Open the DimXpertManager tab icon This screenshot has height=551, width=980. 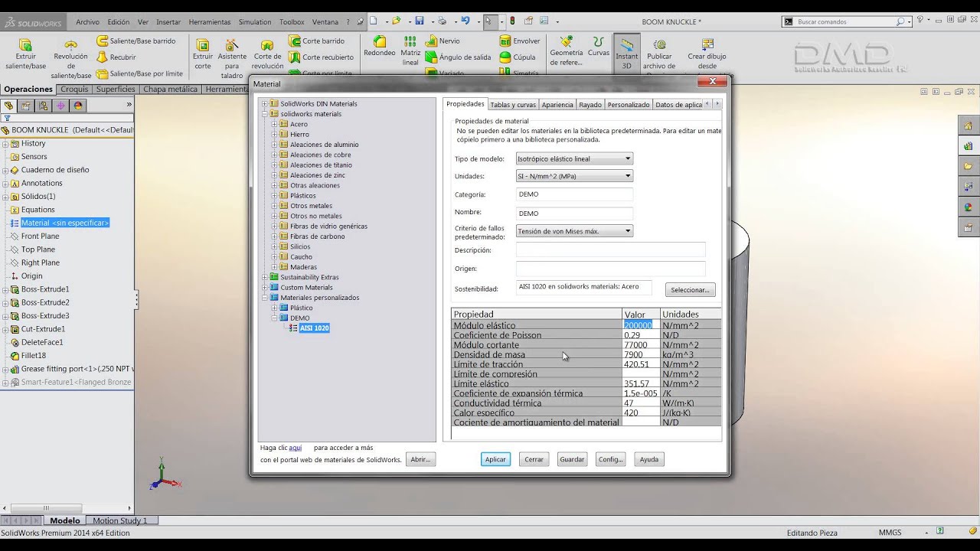coord(60,106)
